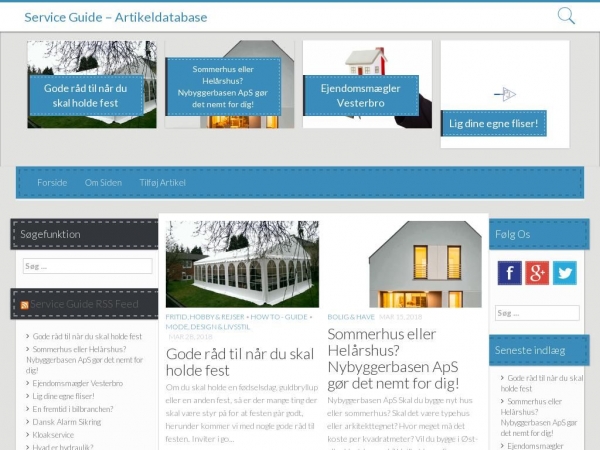
Task: Click the date 'MAR 15, 2018'
Action: pos(401,317)
